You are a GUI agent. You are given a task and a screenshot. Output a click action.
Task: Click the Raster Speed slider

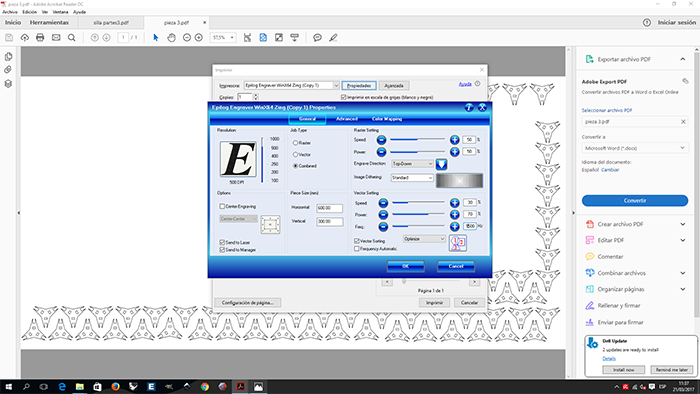tap(418, 140)
